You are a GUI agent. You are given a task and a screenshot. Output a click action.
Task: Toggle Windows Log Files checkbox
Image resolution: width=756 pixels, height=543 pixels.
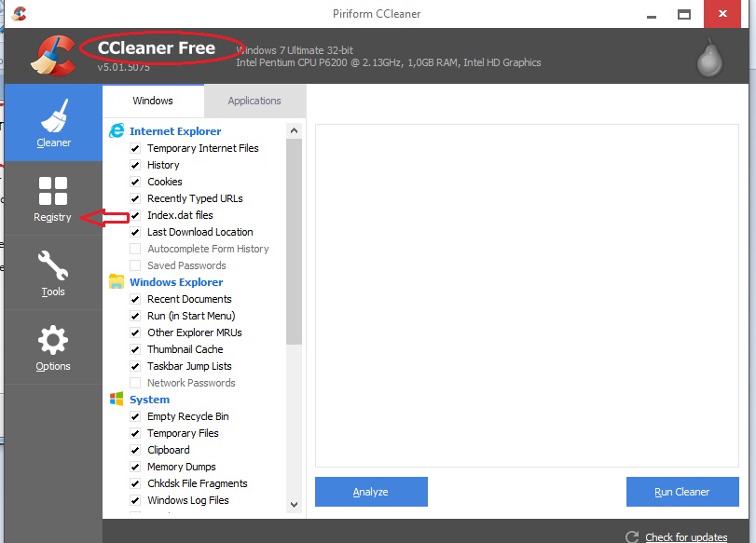(x=135, y=500)
